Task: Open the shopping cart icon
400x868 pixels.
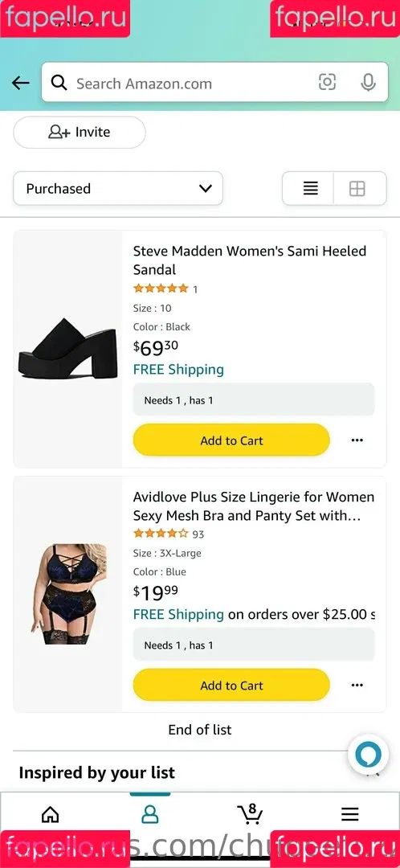Action: click(x=250, y=813)
